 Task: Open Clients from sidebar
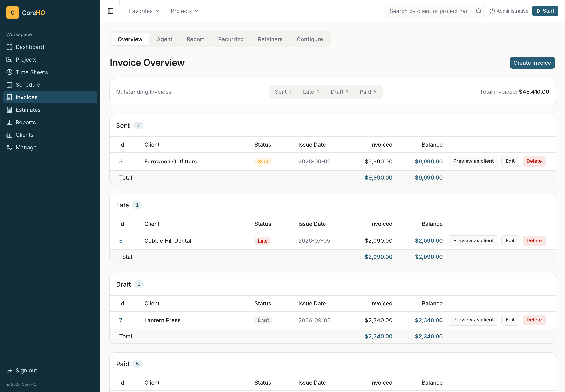(50, 135)
